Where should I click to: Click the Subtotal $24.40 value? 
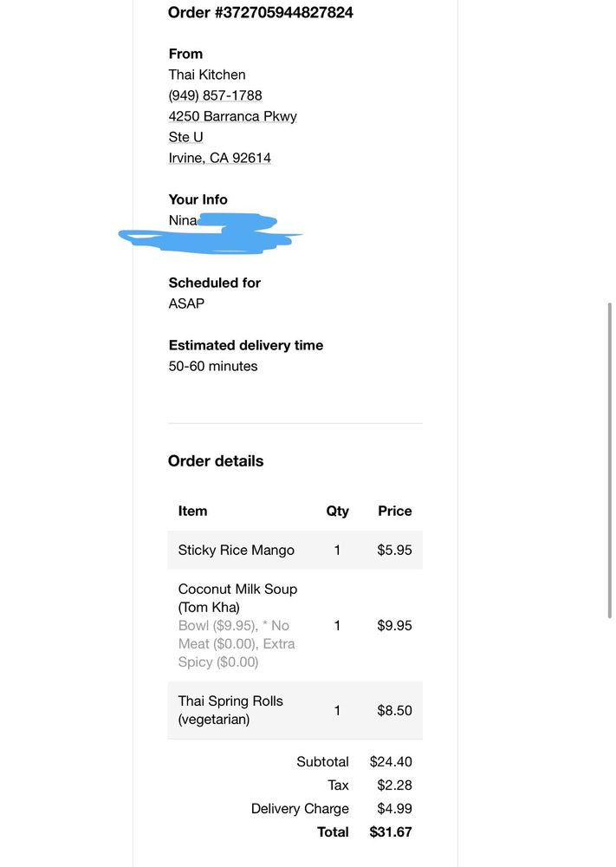391,762
